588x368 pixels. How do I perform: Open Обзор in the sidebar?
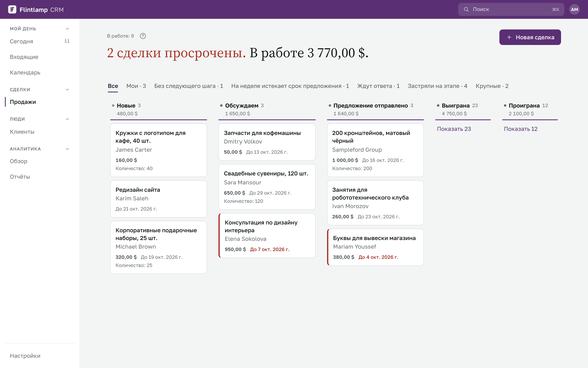point(40,161)
